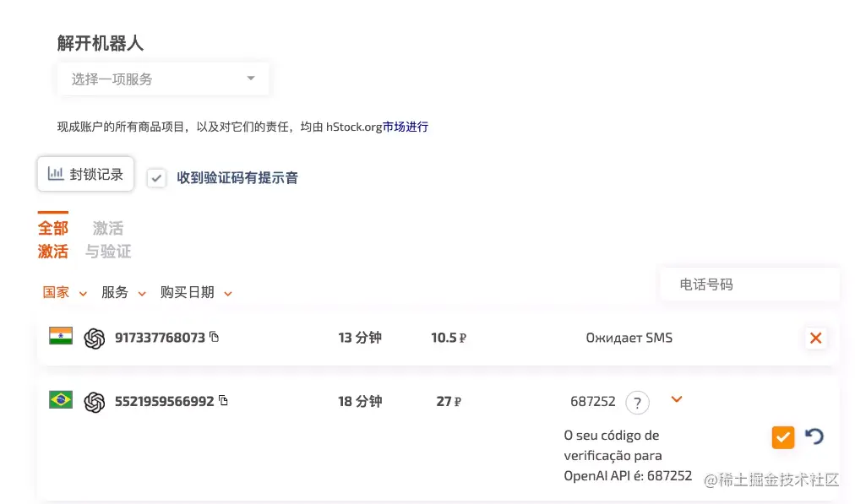This screenshot has width=855, height=504.
Task: Open the 购买日期 sort dropdown
Action: (x=196, y=293)
